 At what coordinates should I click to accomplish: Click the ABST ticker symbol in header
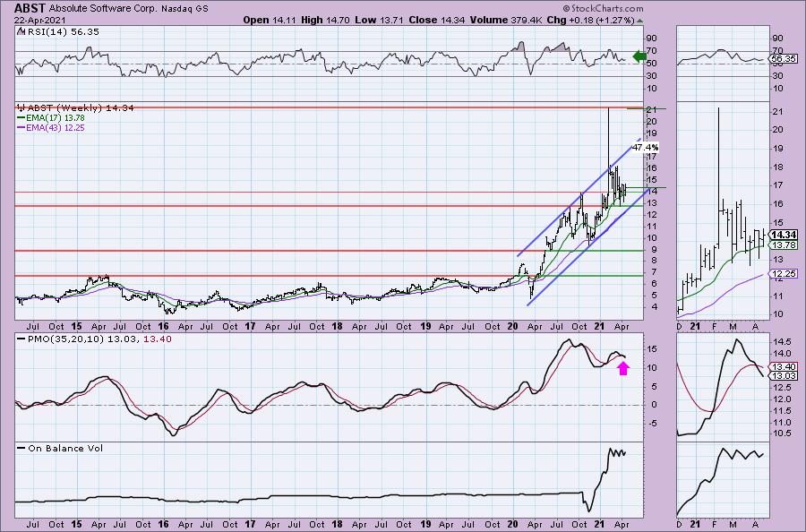click(x=30, y=8)
